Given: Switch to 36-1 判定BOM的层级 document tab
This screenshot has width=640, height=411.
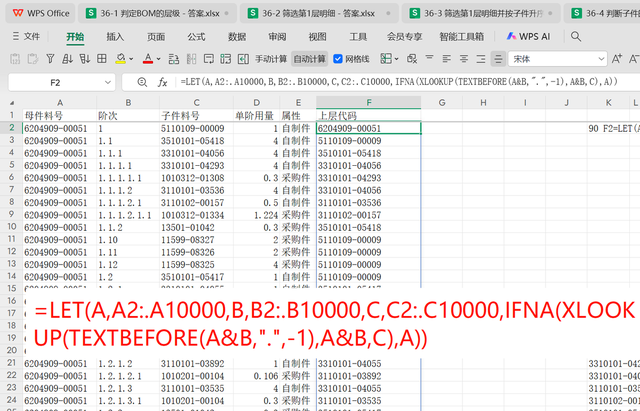Looking at the screenshot, I should (x=157, y=13).
